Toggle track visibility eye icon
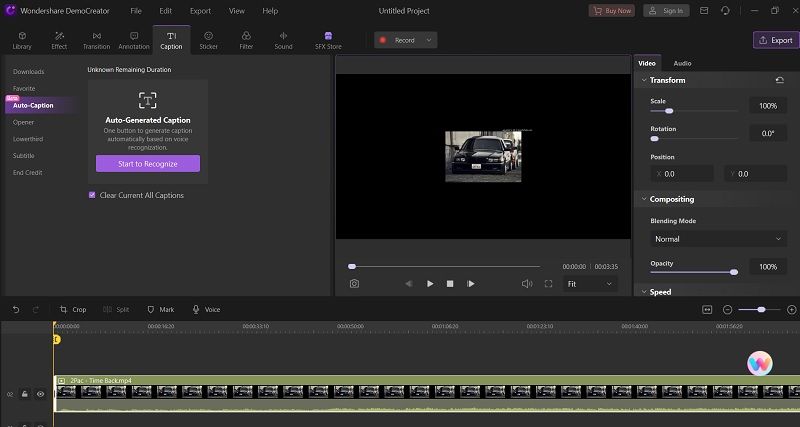 pos(40,394)
